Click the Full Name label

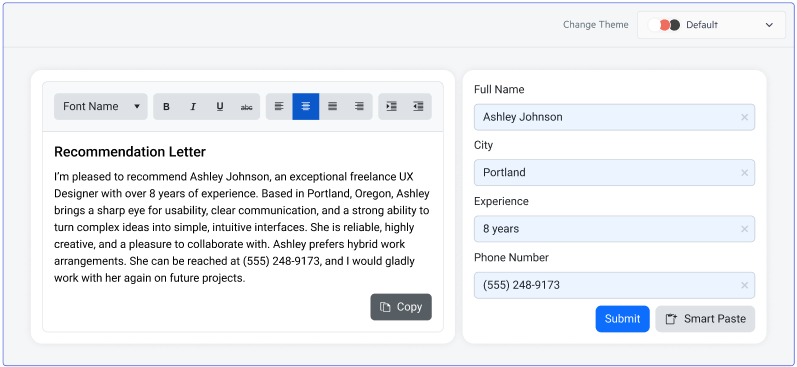point(499,89)
